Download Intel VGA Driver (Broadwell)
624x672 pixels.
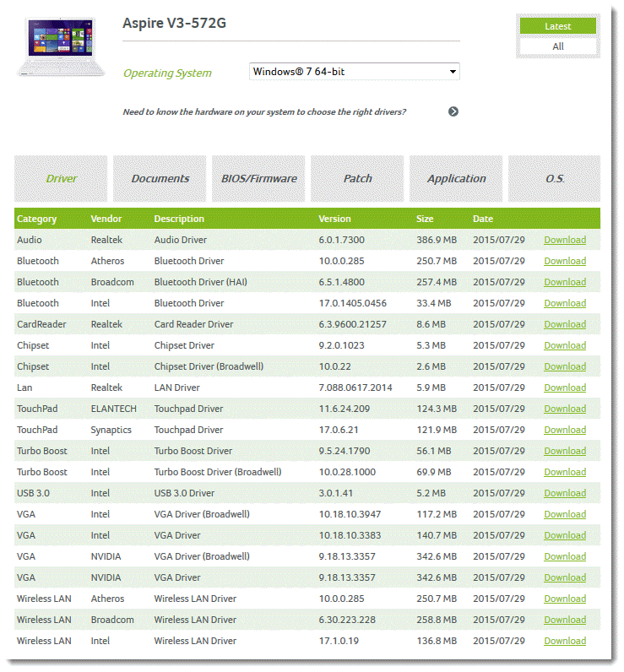565,514
